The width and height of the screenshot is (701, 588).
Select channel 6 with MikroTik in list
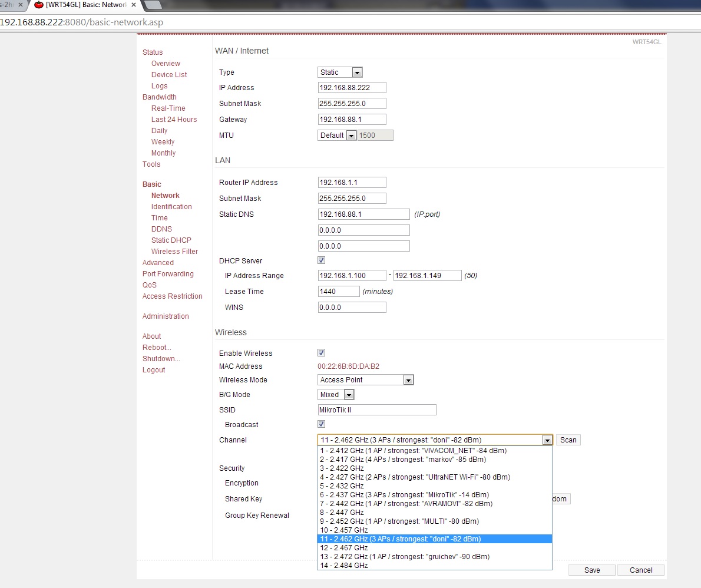pos(404,495)
